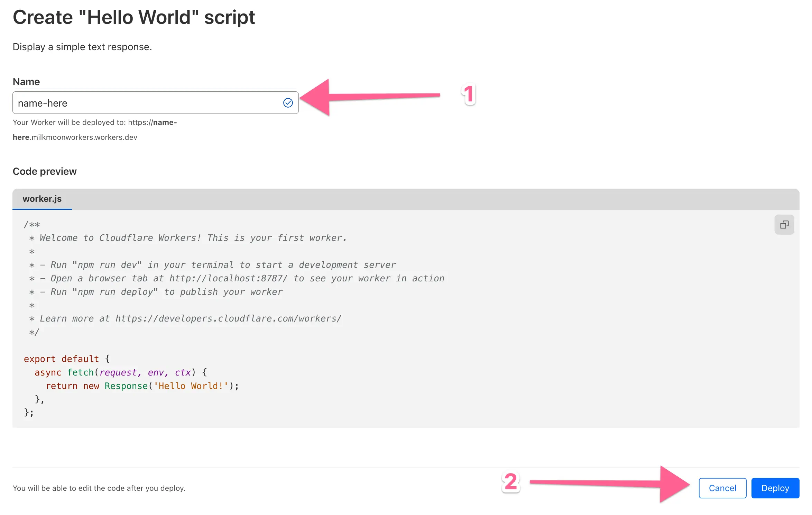Click the 'export default' line in code
The image size is (812, 515).
(62, 359)
